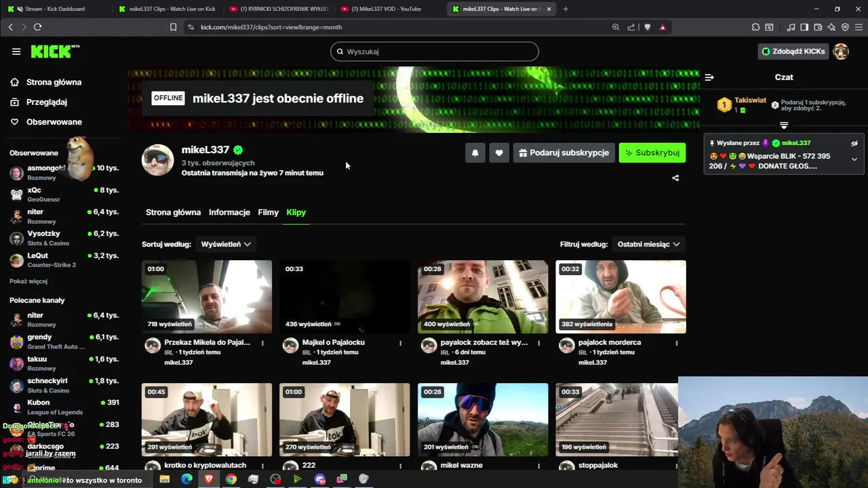Image resolution: width=868 pixels, height=488 pixels.
Task: Open xQc channel in sidebar
Action: [x=64, y=195]
